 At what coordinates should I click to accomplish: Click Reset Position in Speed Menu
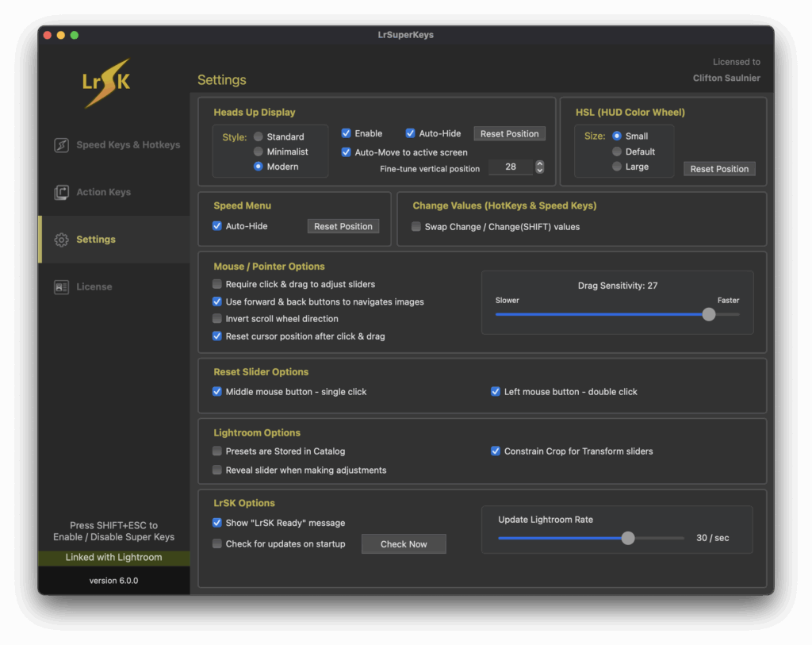343,226
